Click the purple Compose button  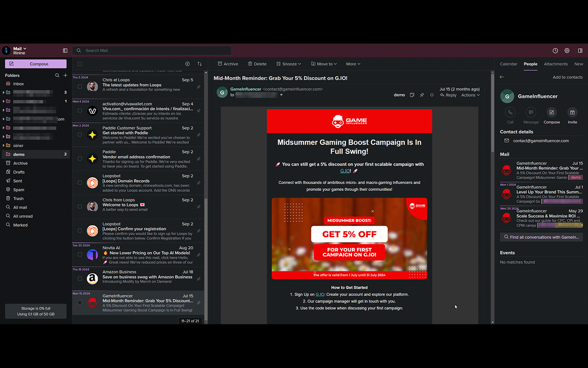pyautogui.click(x=36, y=64)
